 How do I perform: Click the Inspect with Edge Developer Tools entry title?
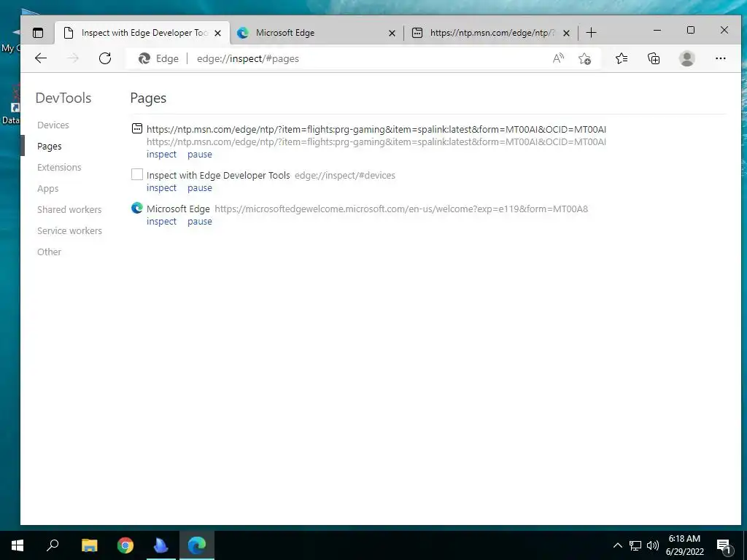[x=218, y=175]
